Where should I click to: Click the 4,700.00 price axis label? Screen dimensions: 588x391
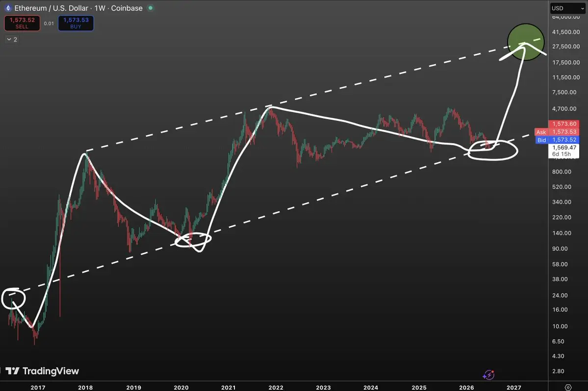[x=564, y=109]
